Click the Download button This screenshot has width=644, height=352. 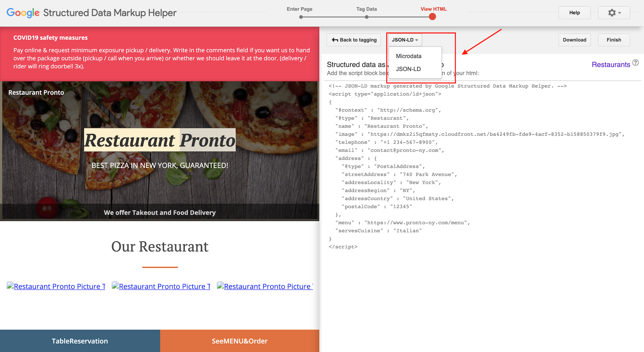point(574,40)
